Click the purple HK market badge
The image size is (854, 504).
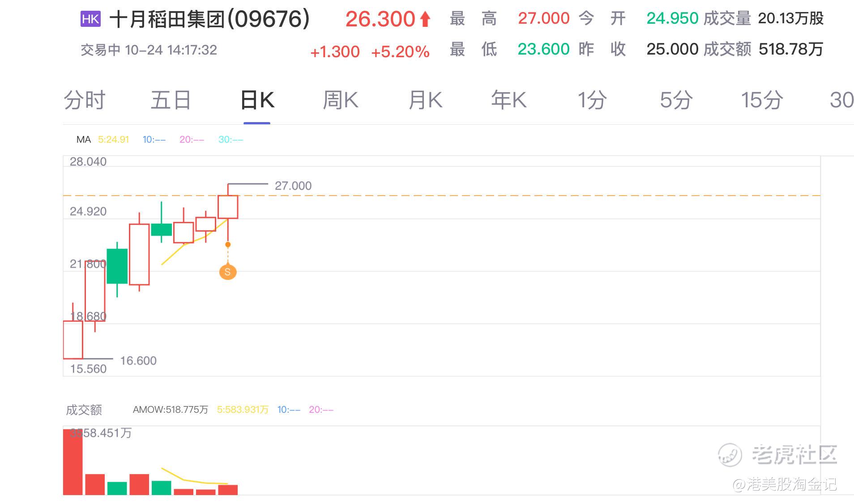click(x=90, y=19)
